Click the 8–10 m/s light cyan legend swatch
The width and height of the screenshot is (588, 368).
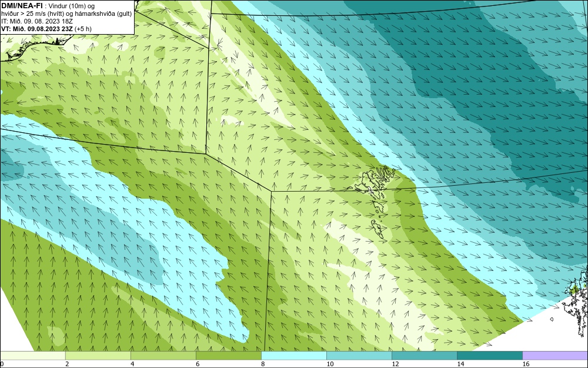pyautogui.click(x=293, y=355)
